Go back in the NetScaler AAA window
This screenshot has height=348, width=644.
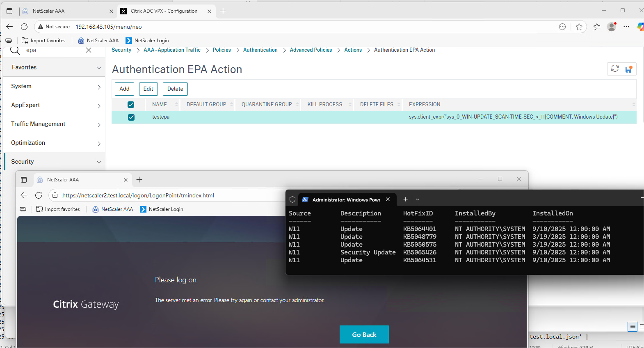[x=24, y=195]
